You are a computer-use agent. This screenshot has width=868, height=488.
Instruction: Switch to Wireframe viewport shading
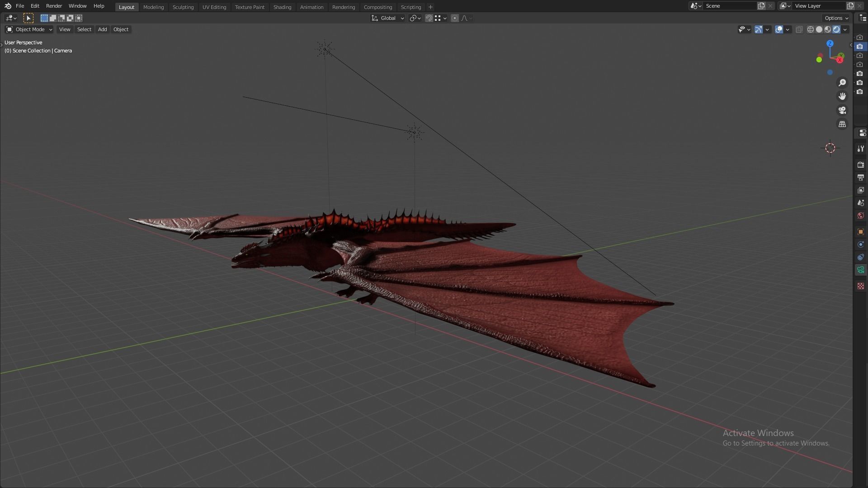(811, 29)
